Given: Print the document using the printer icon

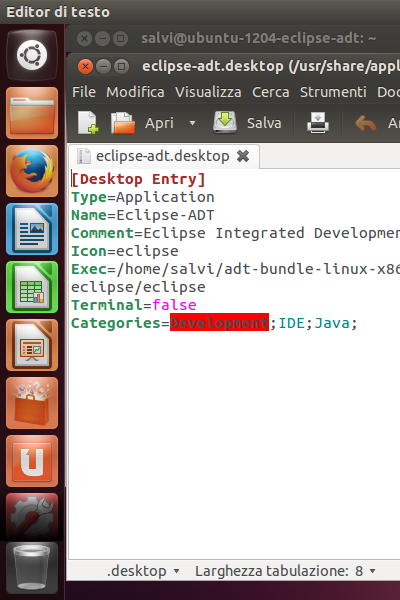Looking at the screenshot, I should [318, 123].
